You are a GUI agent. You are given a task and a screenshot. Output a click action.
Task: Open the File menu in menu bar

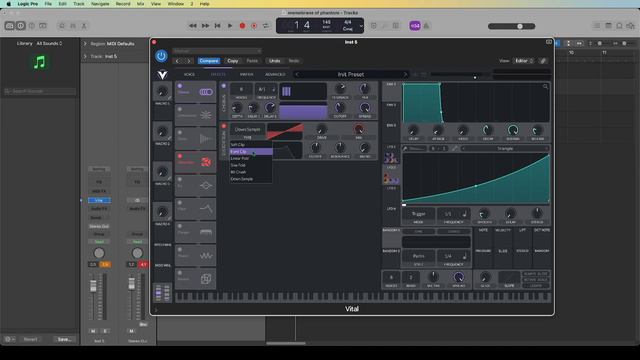click(48, 4)
